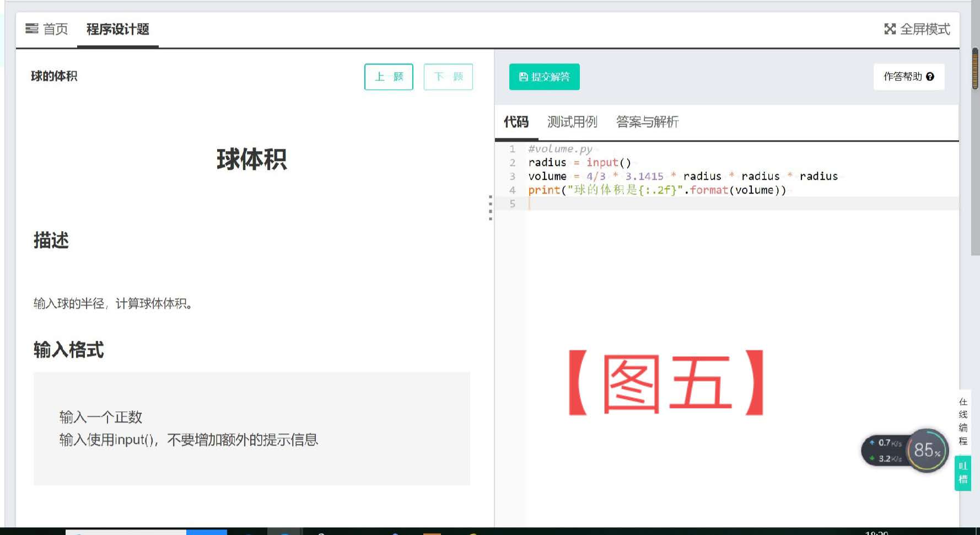
Task: Go to next question with 下一题
Action: 448,77
